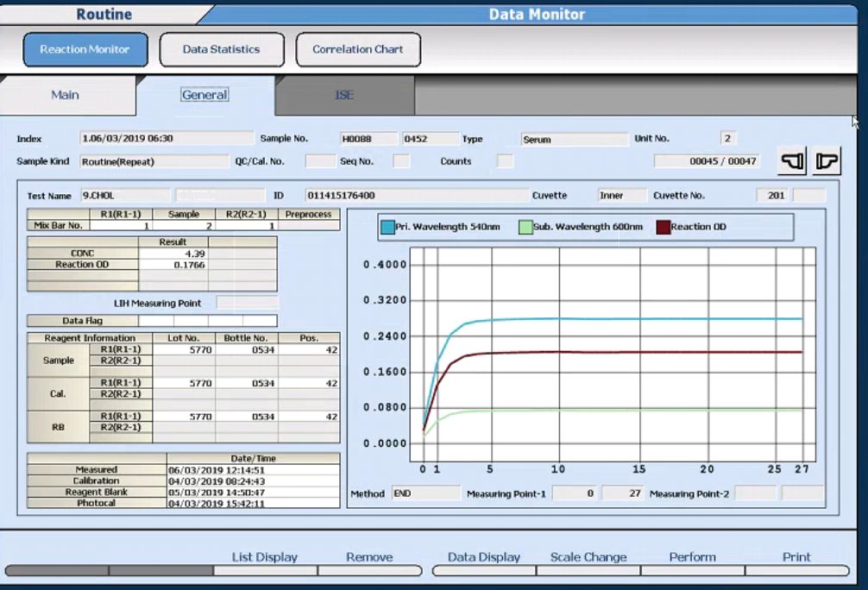Click Cal. R1(R1-1) bottle number 0534
868x590 pixels.
[x=247, y=383]
